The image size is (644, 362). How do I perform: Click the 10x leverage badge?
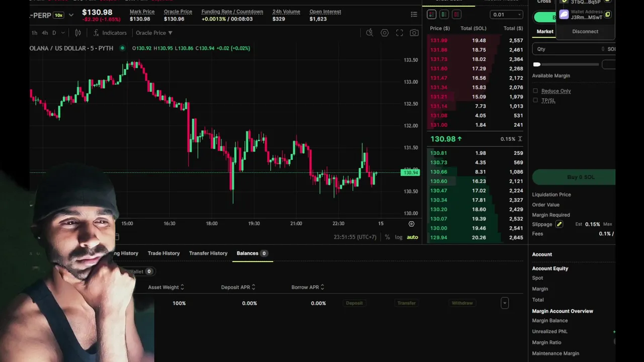point(58,15)
